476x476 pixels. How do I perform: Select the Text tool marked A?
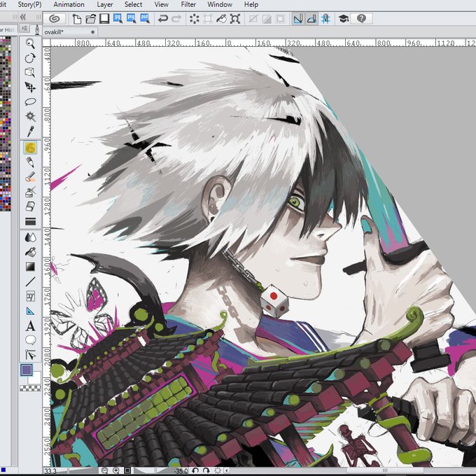30,326
